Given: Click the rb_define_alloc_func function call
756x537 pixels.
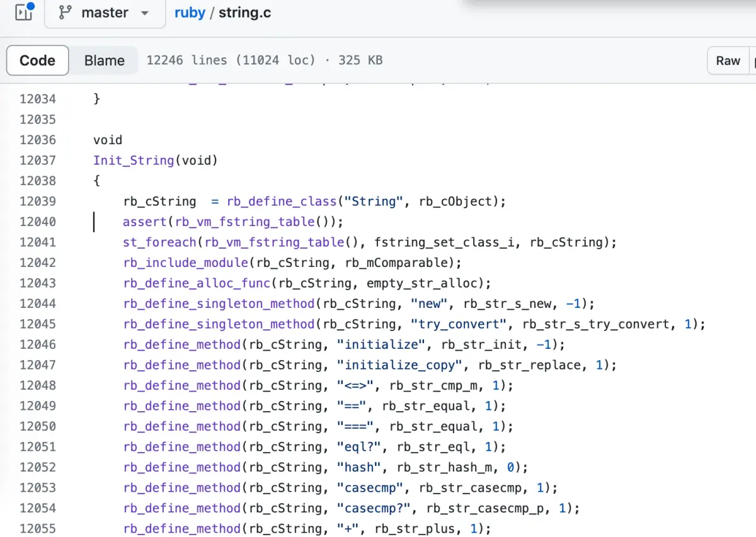Looking at the screenshot, I should pos(197,283).
